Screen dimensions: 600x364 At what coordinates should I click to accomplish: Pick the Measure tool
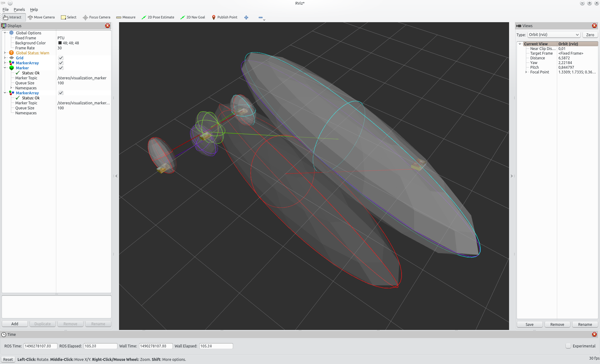tap(126, 17)
